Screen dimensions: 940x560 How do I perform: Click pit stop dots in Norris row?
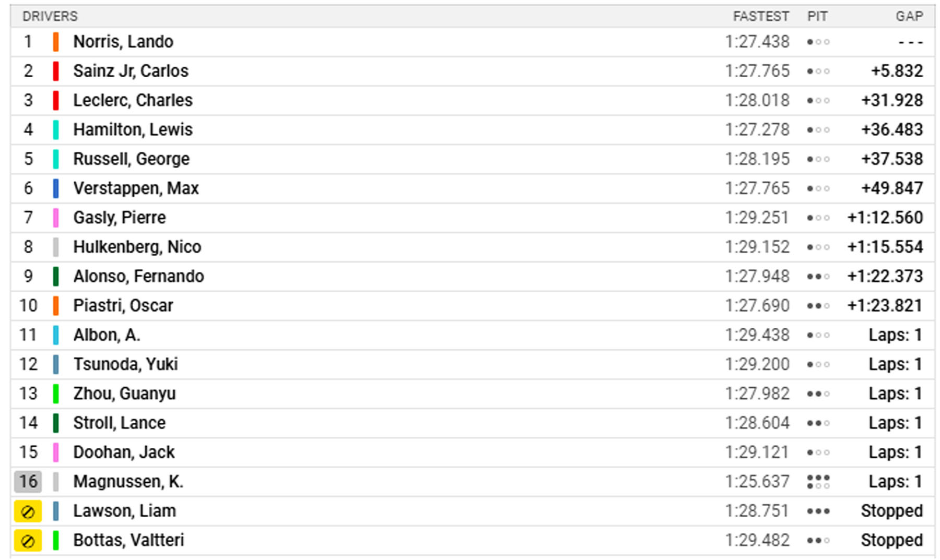click(818, 42)
